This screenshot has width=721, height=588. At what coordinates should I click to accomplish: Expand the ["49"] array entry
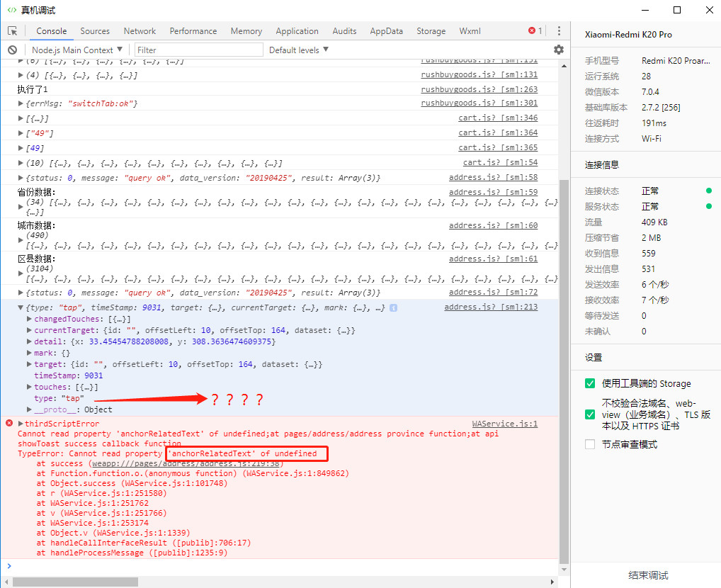click(x=21, y=133)
